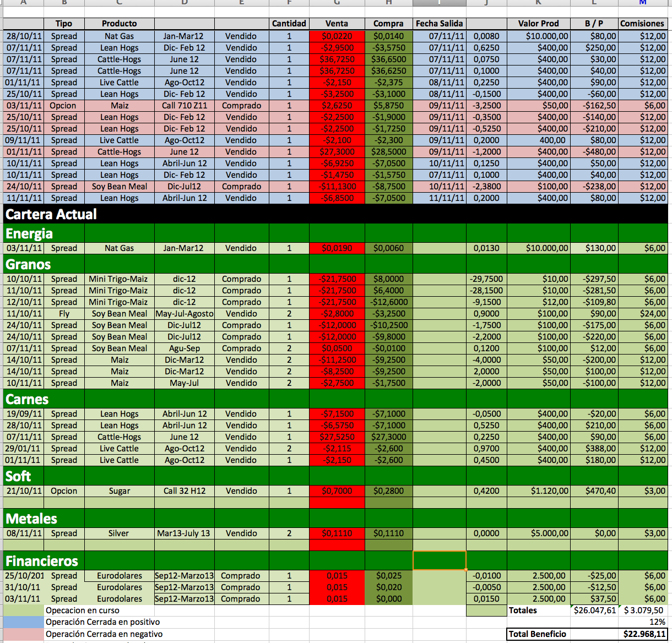Click the 'Granos' section heading
The height and width of the screenshot is (643, 672).
(x=28, y=264)
